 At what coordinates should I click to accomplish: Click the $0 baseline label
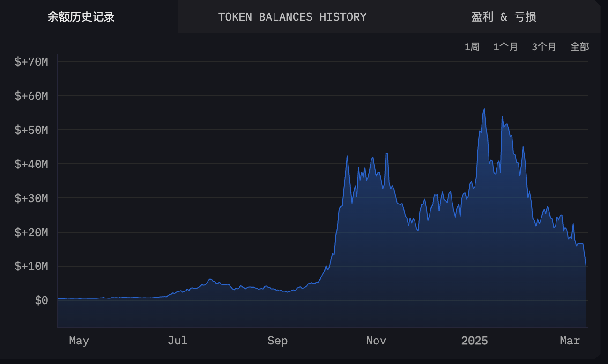(41, 300)
